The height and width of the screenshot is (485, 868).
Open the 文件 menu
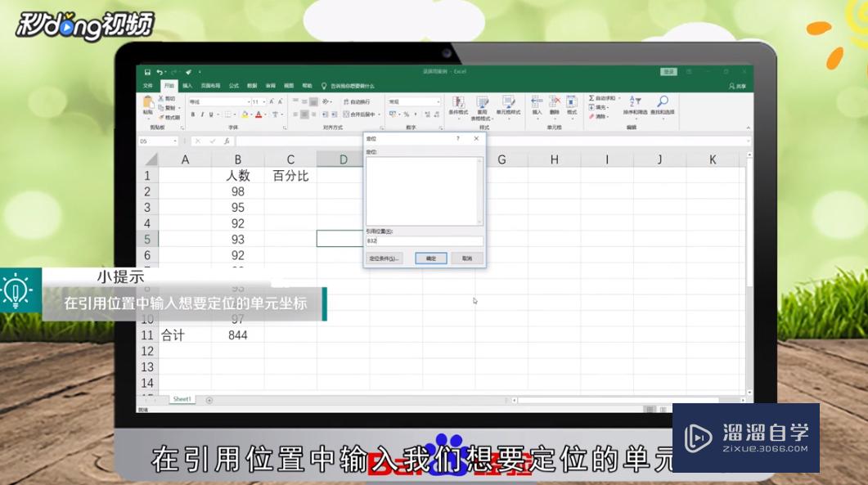click(x=148, y=84)
